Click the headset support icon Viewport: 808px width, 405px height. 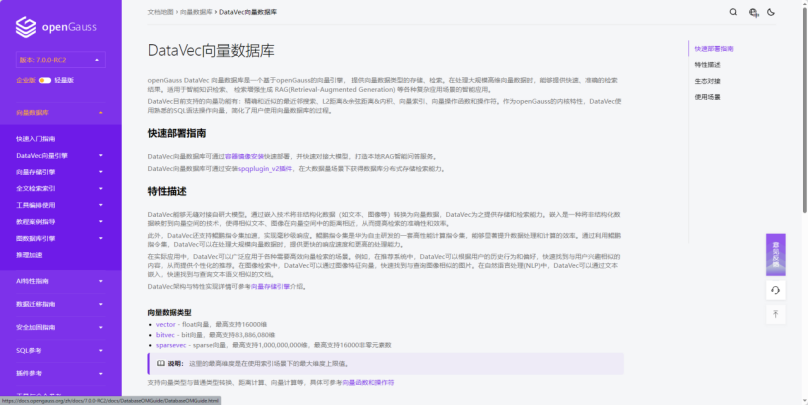pos(776,291)
